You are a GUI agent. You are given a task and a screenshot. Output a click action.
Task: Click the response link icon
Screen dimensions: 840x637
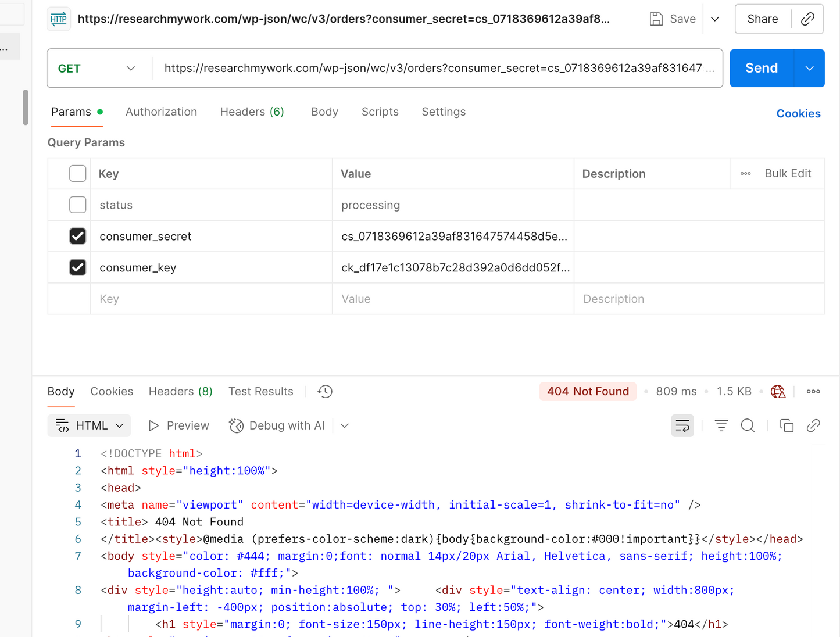click(x=813, y=425)
